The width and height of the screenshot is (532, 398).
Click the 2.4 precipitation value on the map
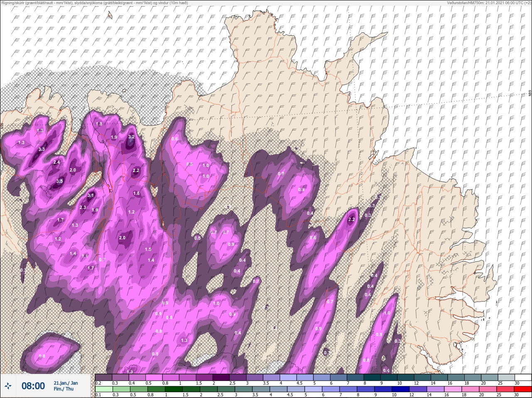(57, 162)
